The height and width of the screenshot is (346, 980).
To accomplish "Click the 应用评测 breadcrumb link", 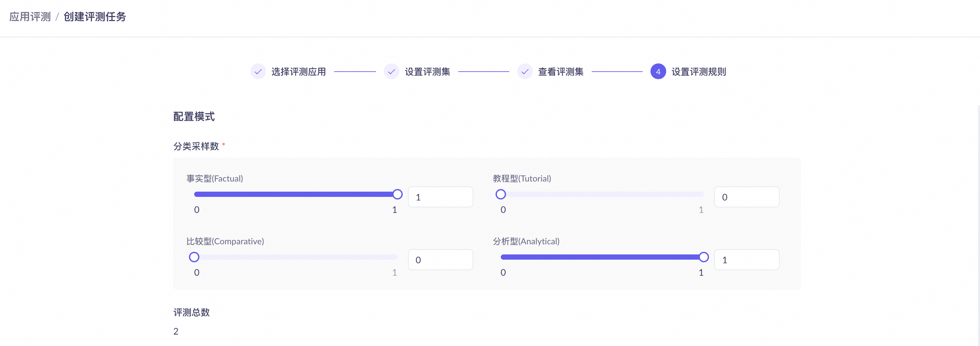I will point(30,17).
